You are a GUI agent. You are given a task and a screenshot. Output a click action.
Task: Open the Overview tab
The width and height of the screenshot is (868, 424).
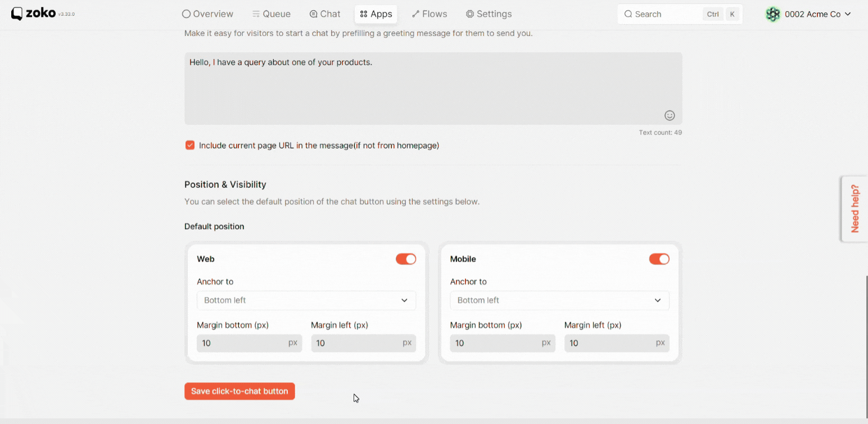point(207,14)
